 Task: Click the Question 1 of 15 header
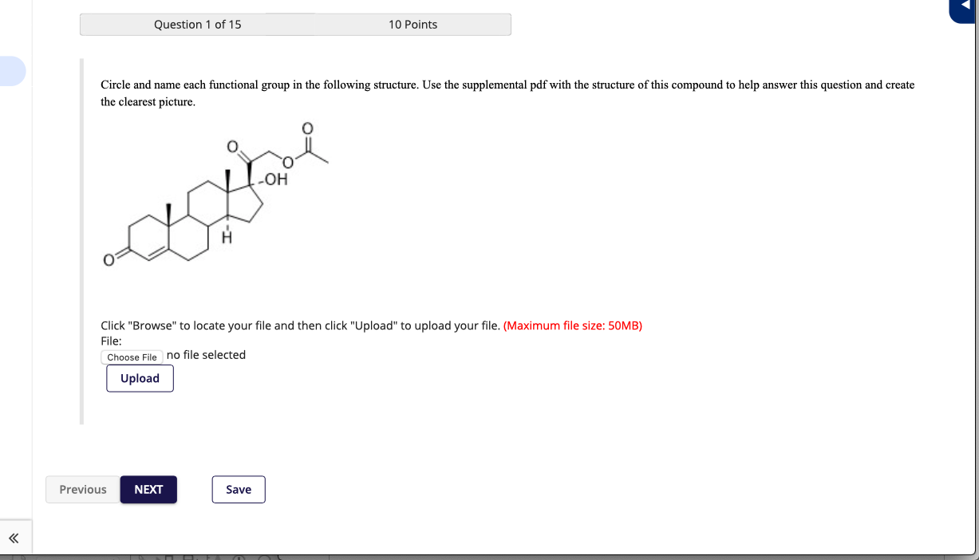tap(197, 24)
